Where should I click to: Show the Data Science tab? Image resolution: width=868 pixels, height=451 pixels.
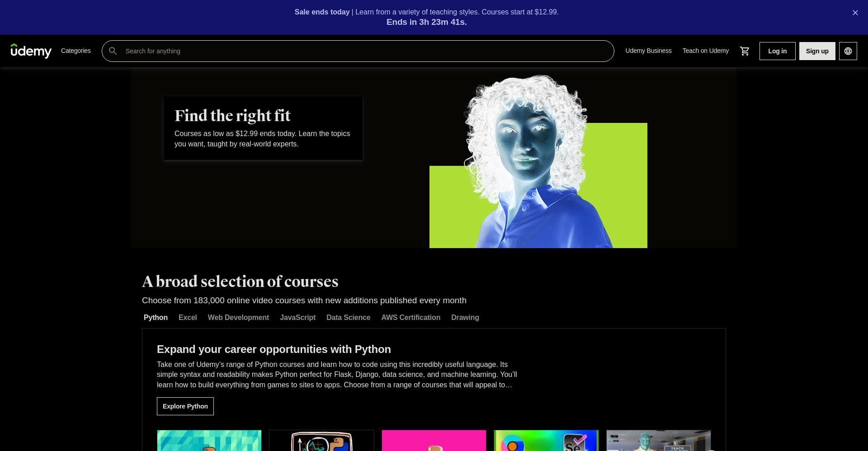tap(348, 318)
